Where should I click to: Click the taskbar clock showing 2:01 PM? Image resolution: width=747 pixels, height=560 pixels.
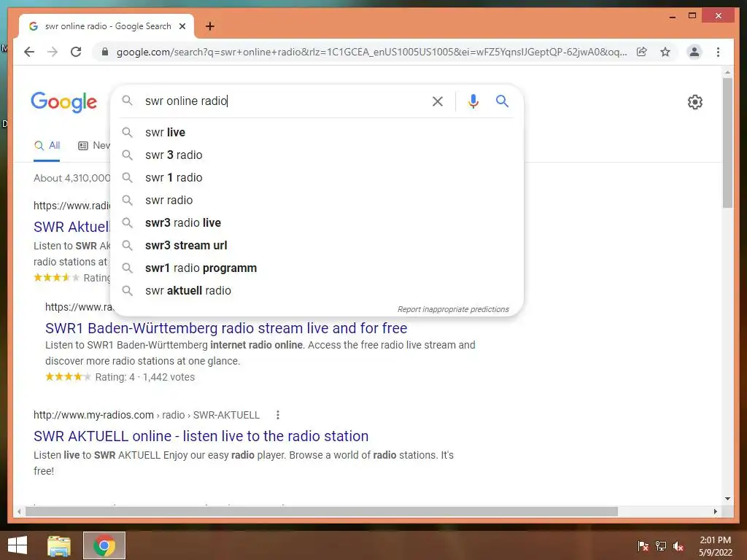[x=715, y=546]
